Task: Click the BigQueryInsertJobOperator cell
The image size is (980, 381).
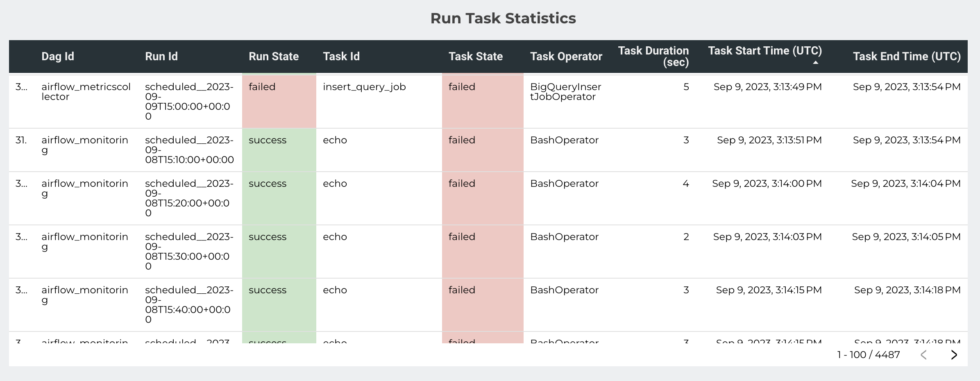Action: click(565, 92)
